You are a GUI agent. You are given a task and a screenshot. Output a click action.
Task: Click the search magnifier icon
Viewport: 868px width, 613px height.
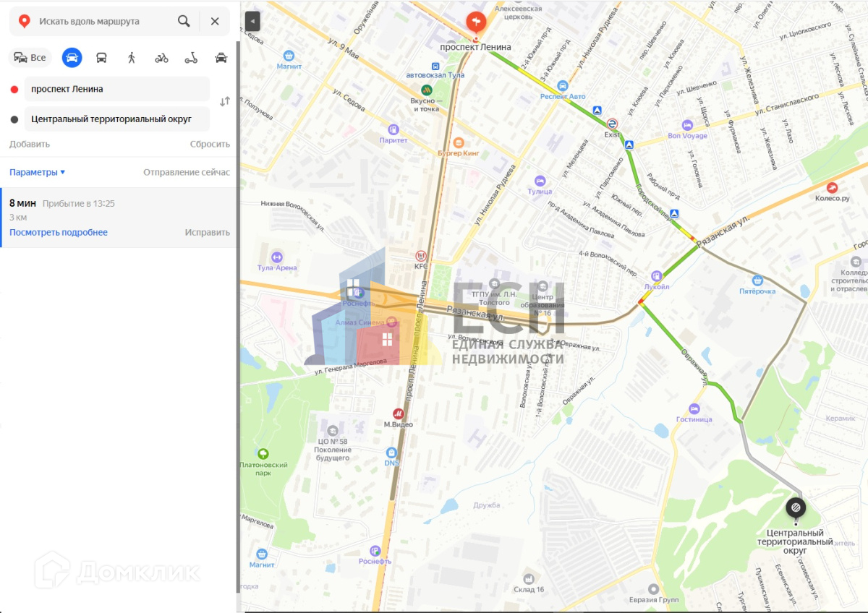[x=184, y=21]
